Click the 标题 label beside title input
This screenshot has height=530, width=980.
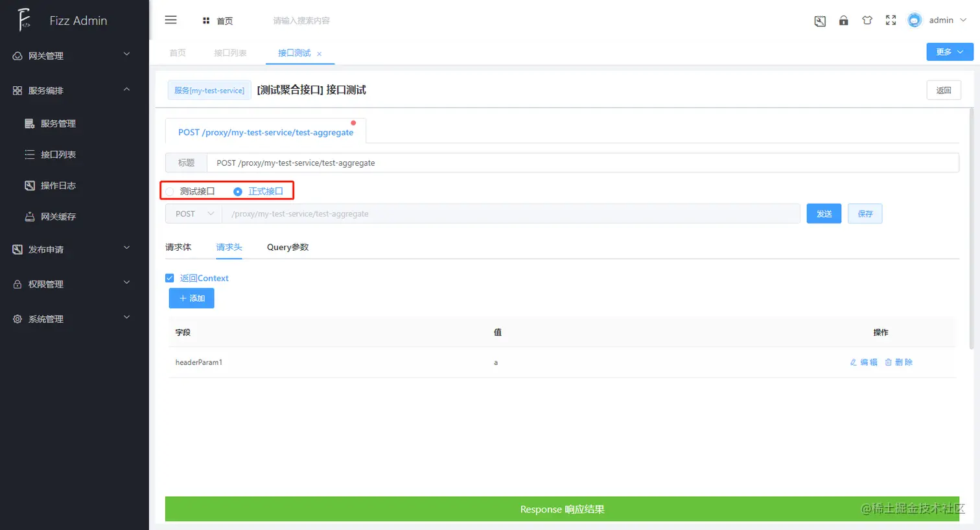187,163
